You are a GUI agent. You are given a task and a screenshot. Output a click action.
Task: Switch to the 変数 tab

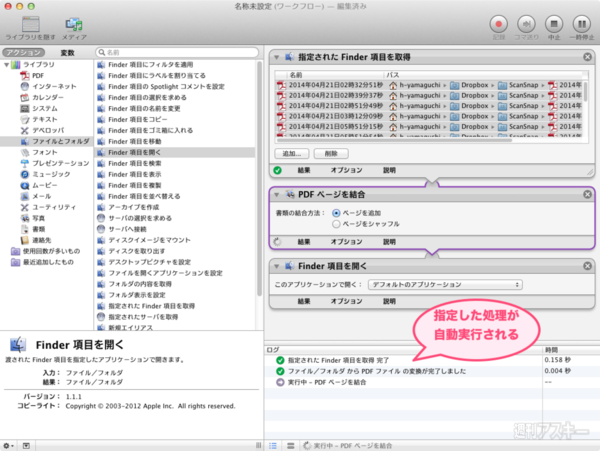(67, 52)
